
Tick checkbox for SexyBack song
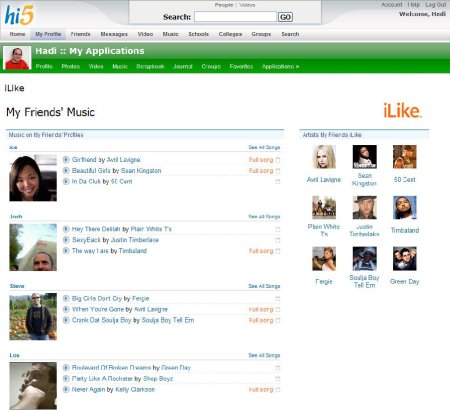[278, 240]
